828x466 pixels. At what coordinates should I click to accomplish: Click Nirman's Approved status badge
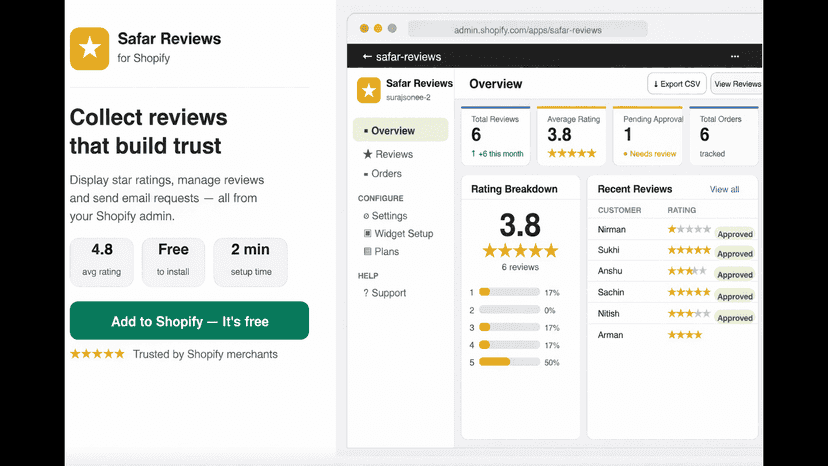tap(735, 234)
